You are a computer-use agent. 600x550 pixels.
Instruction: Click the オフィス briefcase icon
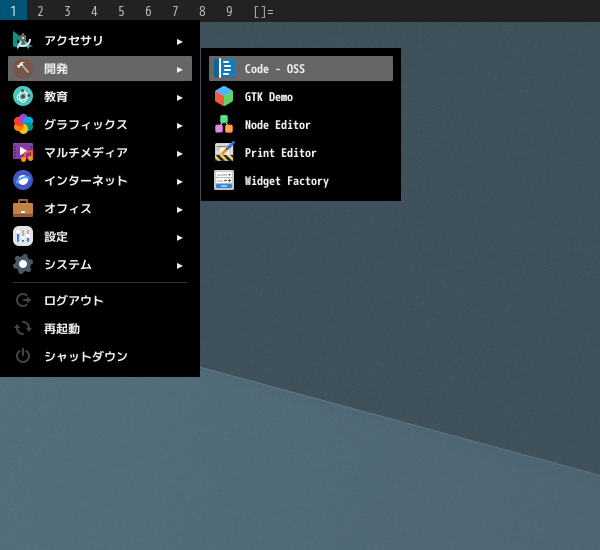point(23,209)
